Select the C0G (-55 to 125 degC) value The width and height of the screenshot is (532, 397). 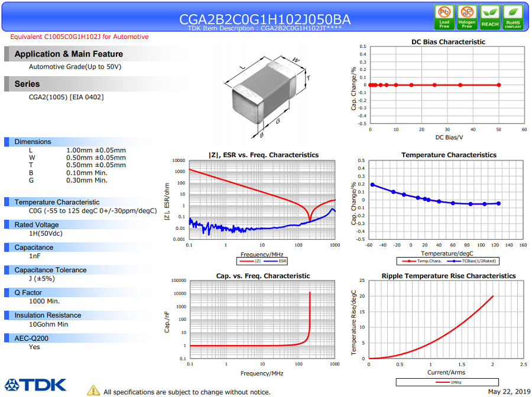click(93, 211)
